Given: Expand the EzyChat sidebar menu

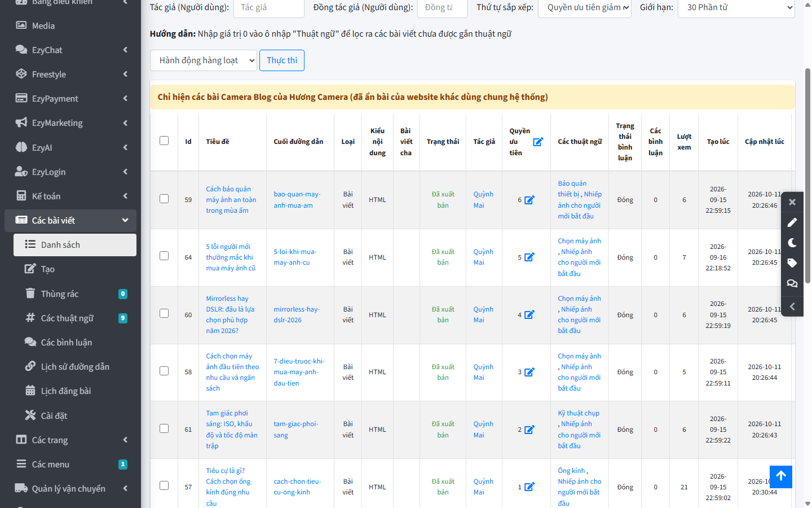Looking at the screenshot, I should tap(70, 50).
